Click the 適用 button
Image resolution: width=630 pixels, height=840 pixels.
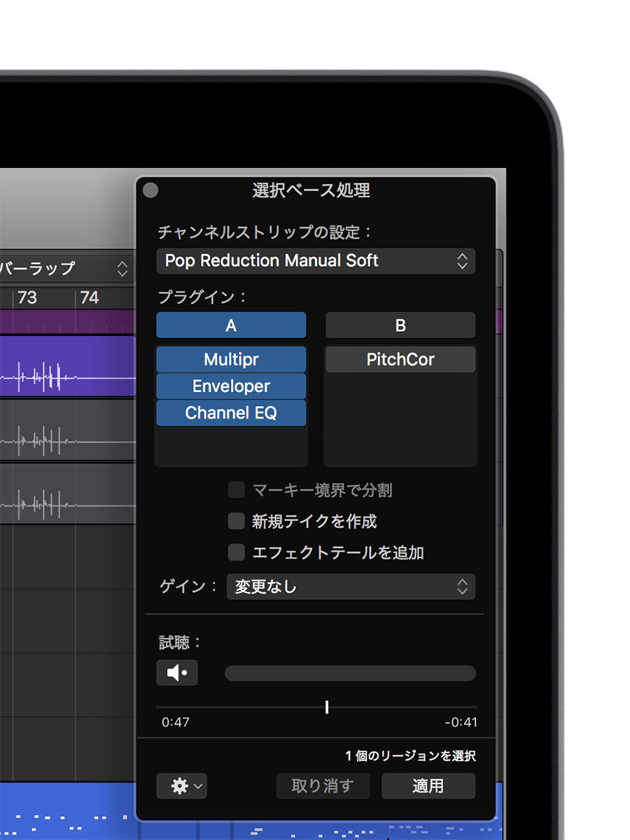coord(428,786)
